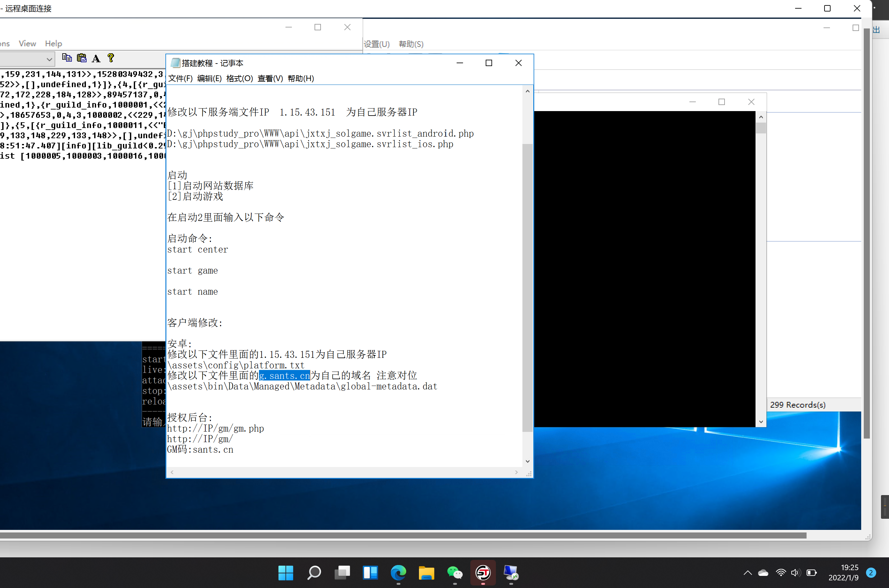The image size is (889, 588).
Task: Click Notepad horizontal scroll left arrow
Action: tap(172, 472)
